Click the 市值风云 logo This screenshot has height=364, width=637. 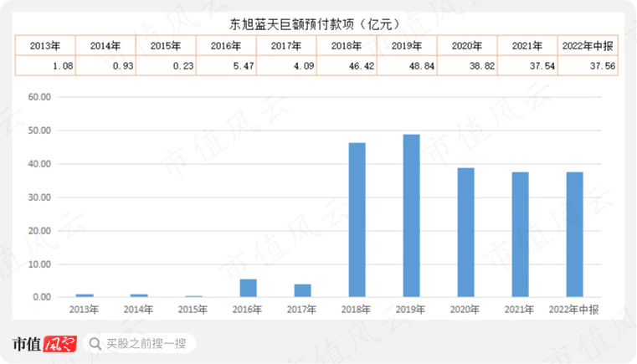[x=45, y=344]
